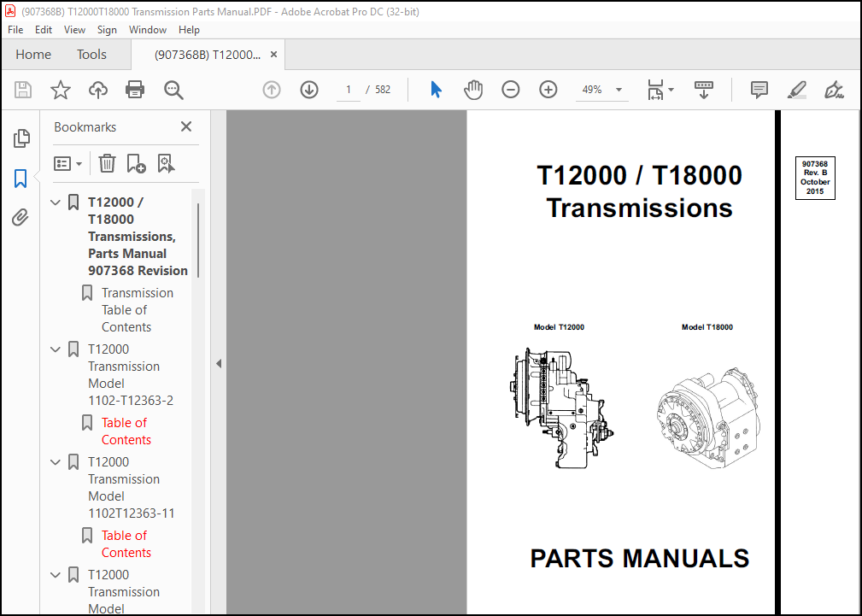This screenshot has height=616, width=862.
Task: Select the Highlight text pen tool
Action: [796, 90]
